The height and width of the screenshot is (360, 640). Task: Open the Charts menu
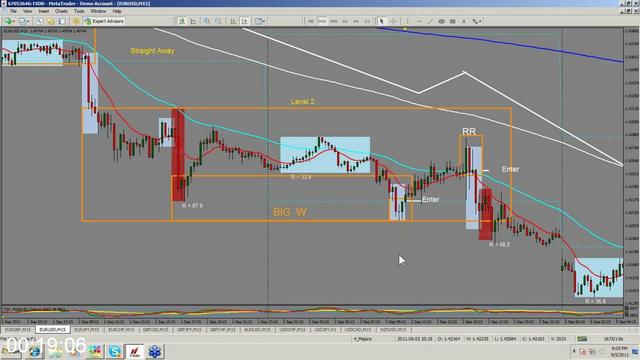coord(61,11)
